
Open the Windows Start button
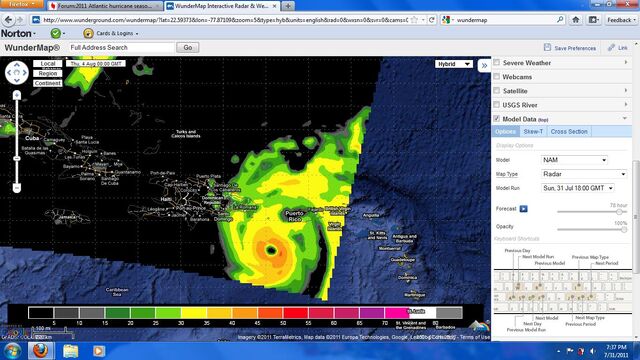(x=13, y=351)
